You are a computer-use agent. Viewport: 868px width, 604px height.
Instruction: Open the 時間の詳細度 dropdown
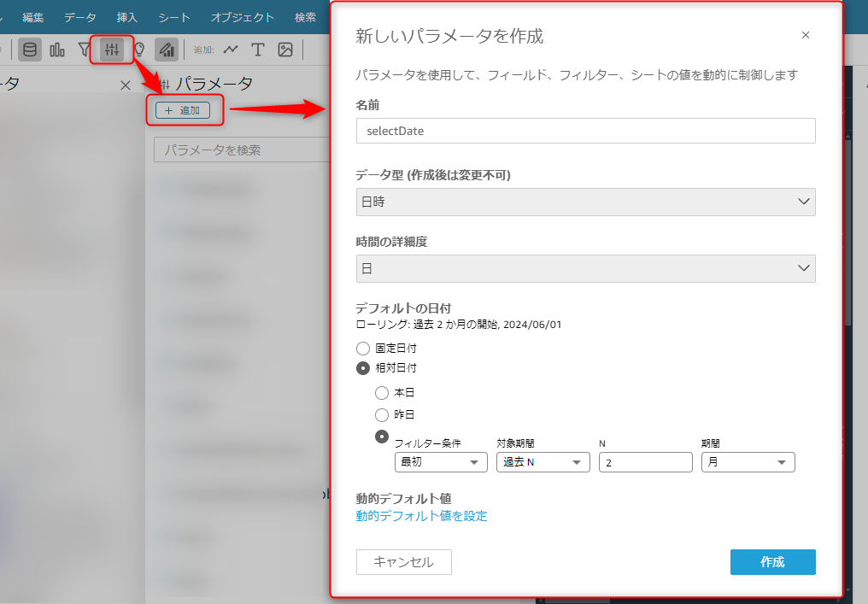pos(585,268)
